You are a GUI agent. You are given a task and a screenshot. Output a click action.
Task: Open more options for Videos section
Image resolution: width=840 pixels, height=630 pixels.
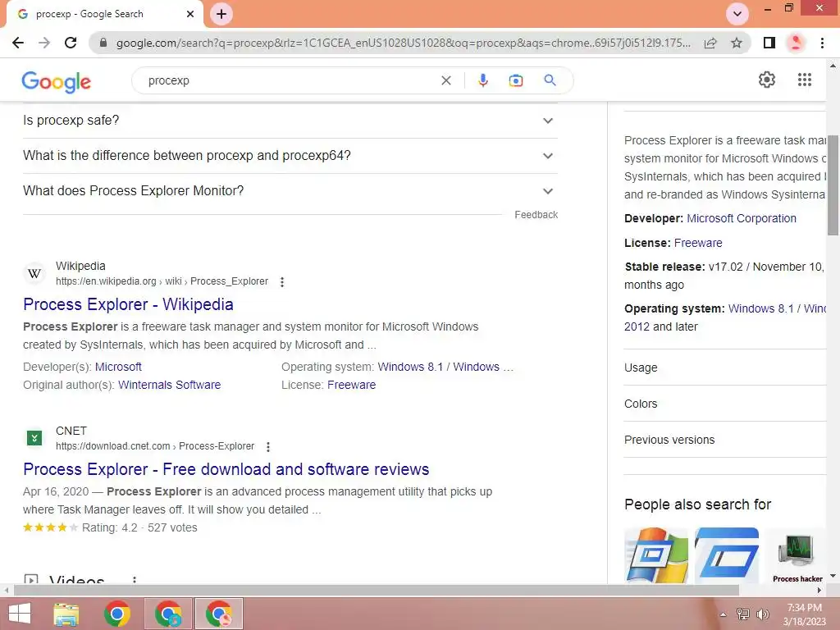[x=135, y=579]
